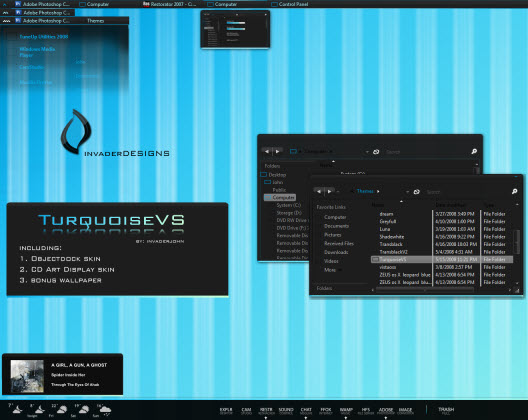Click the horizontal scrollbar in the Themes file list

[425, 289]
